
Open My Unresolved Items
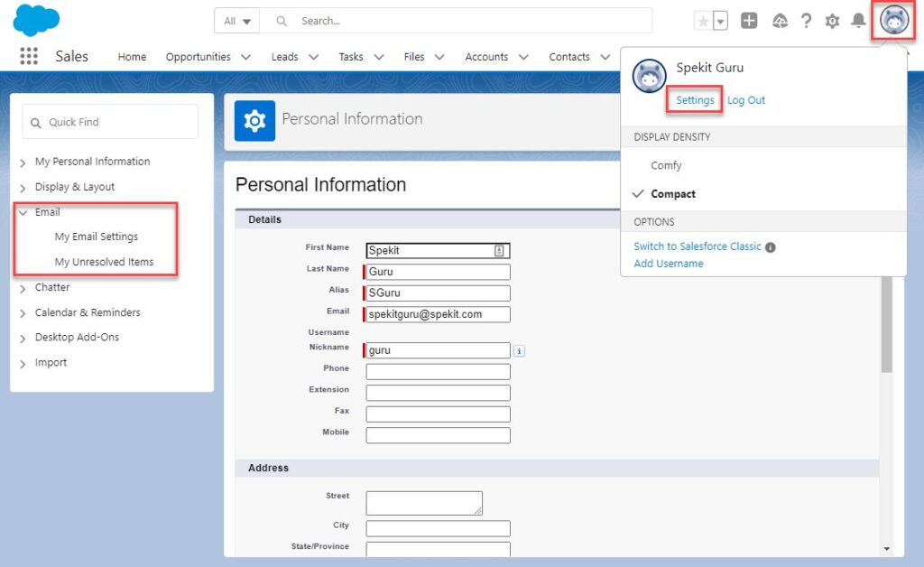tap(104, 262)
